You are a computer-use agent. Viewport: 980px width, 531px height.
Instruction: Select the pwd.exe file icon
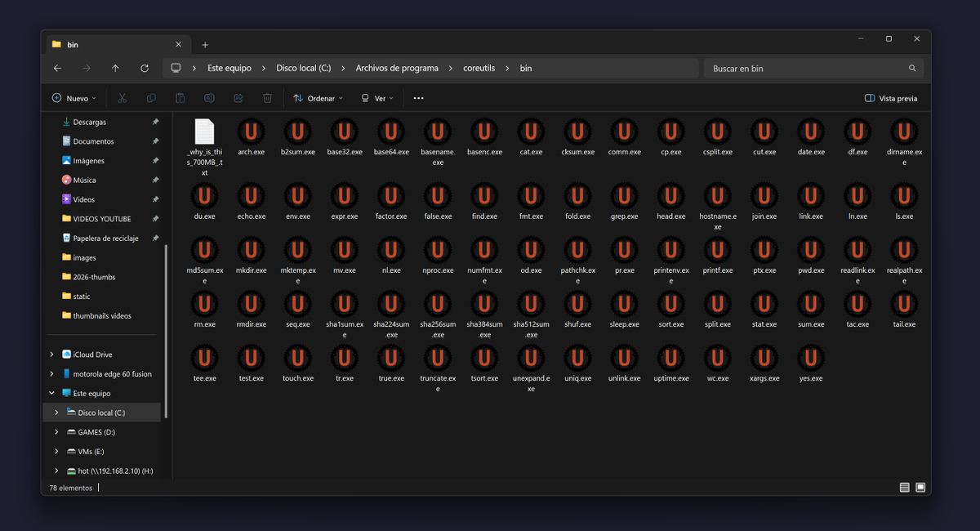(811, 250)
